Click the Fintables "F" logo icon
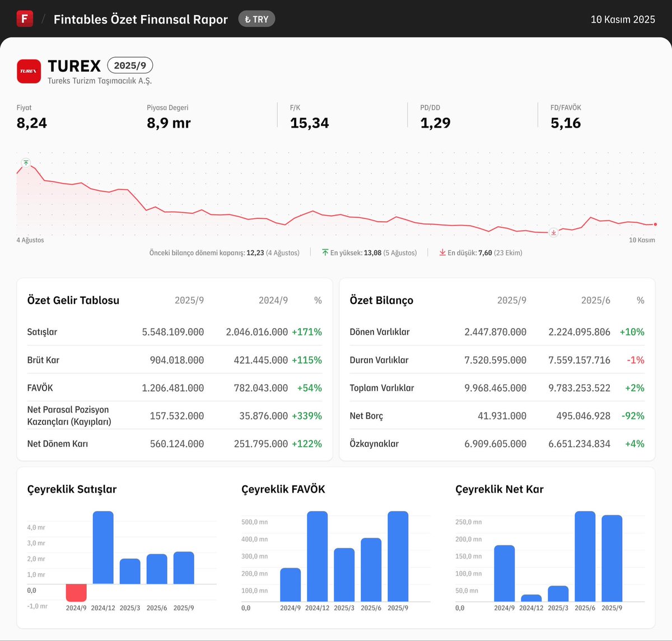 25,18
